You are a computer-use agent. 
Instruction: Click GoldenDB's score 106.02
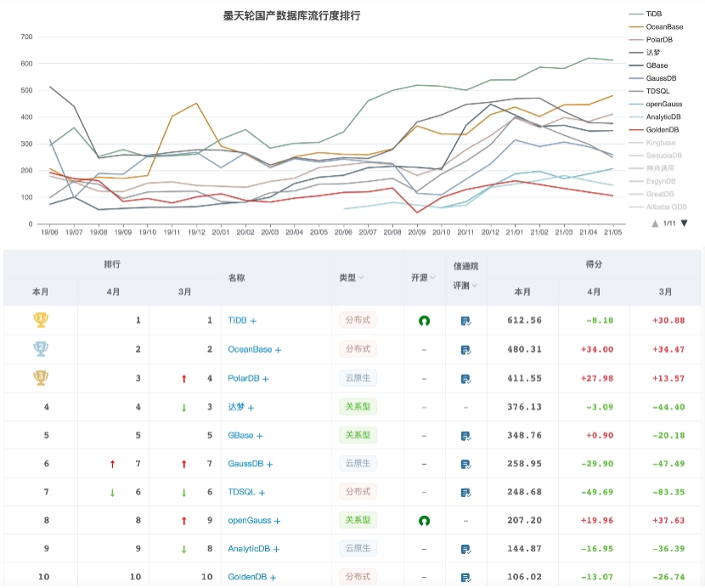524,577
